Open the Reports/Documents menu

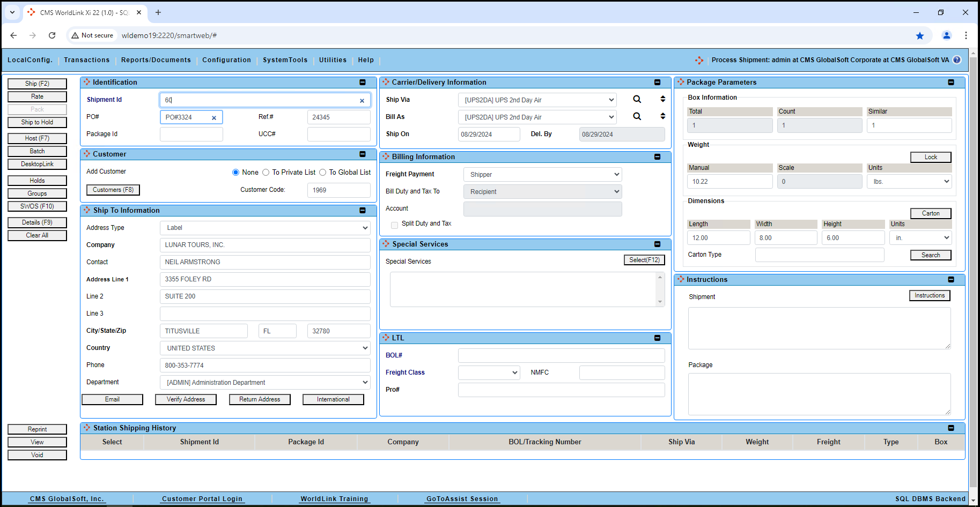coord(156,60)
